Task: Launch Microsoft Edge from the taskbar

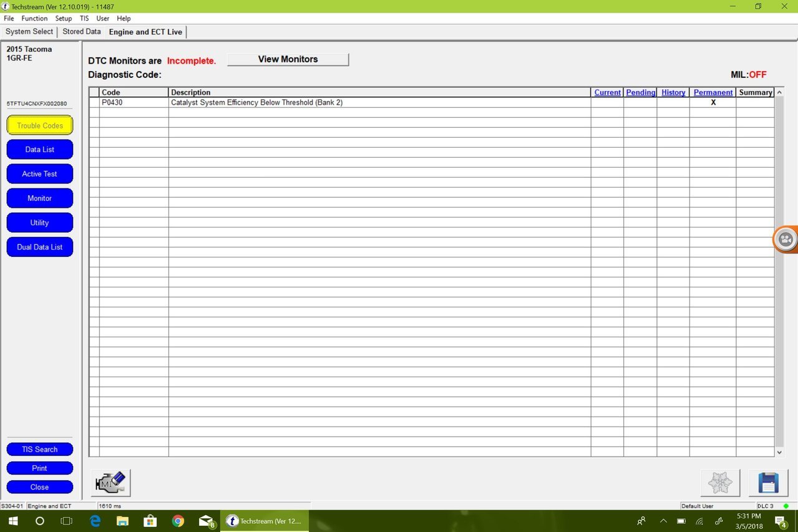Action: pyautogui.click(x=95, y=521)
